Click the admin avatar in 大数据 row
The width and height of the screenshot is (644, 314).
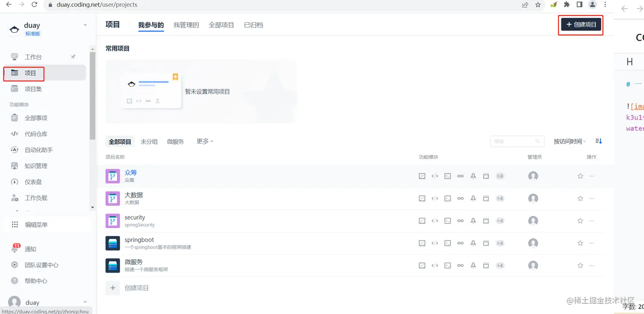click(533, 198)
